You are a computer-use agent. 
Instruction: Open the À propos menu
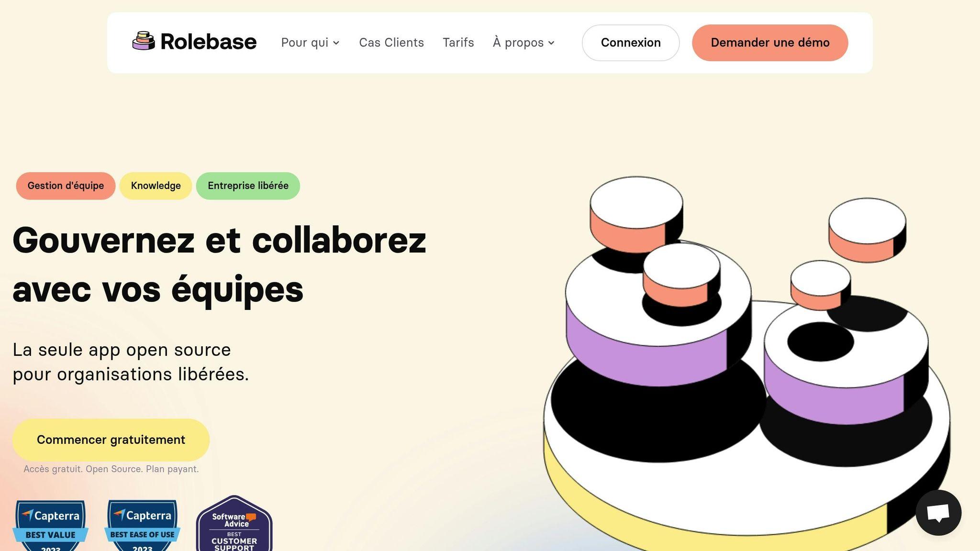point(524,43)
